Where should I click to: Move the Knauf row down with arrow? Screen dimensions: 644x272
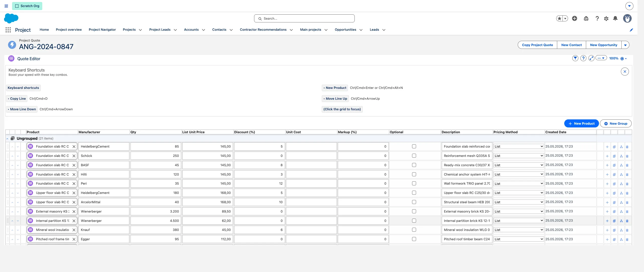(x=18, y=230)
